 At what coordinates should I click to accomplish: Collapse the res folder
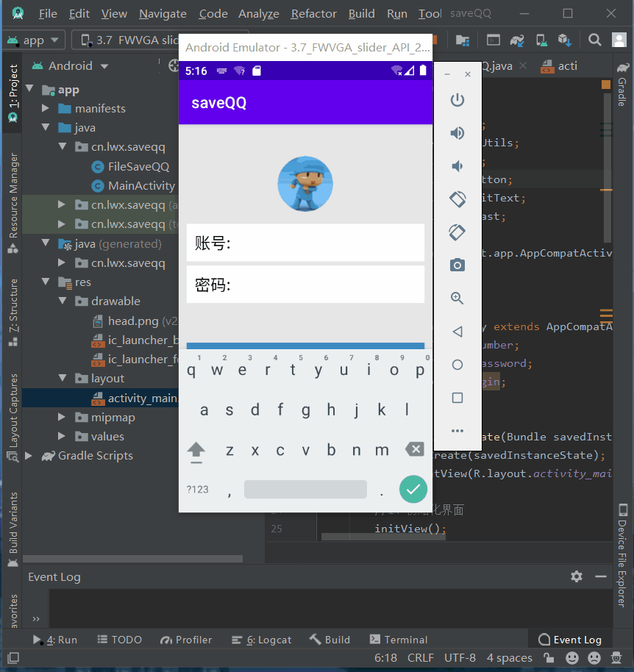point(46,282)
